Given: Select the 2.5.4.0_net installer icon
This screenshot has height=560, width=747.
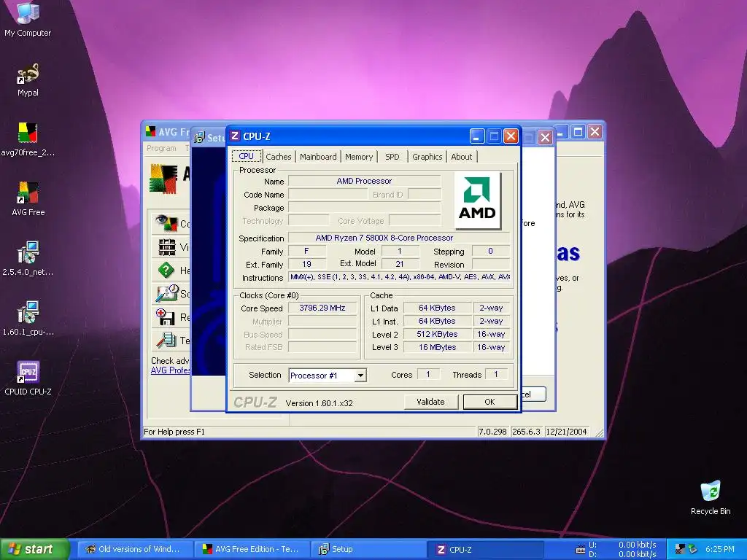Looking at the screenshot, I should click(28, 259).
